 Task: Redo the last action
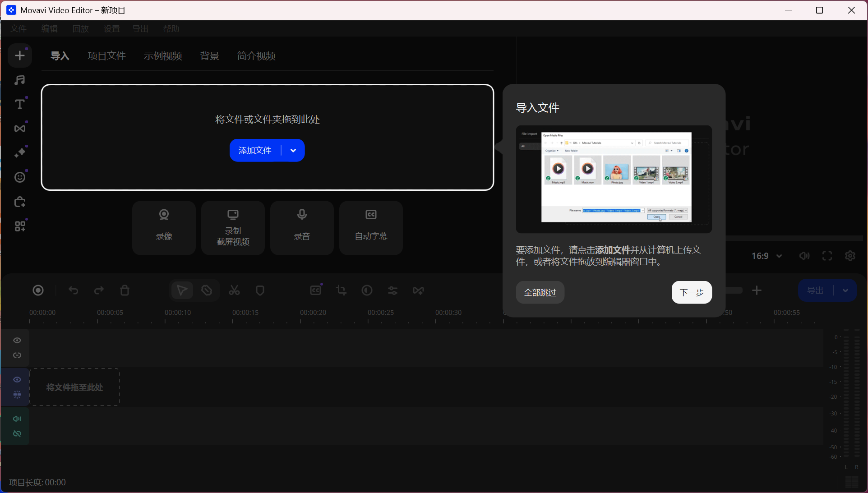click(99, 290)
